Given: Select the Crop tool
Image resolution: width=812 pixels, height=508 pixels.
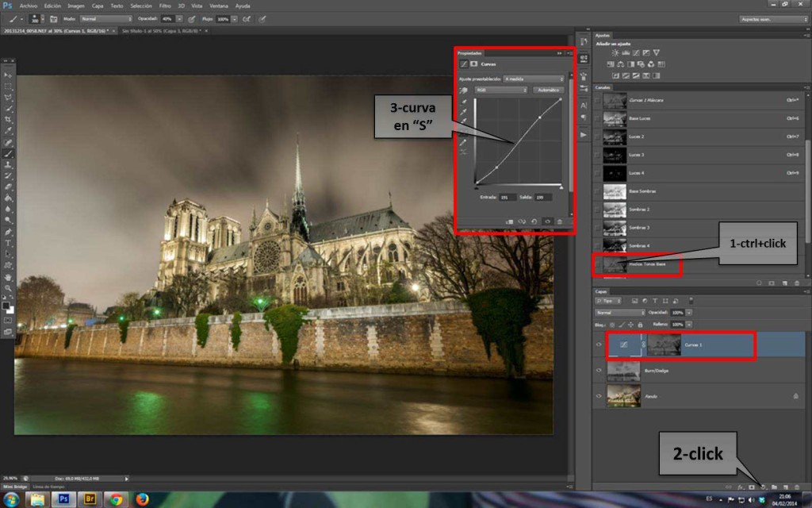Looking at the screenshot, I should point(9,119).
